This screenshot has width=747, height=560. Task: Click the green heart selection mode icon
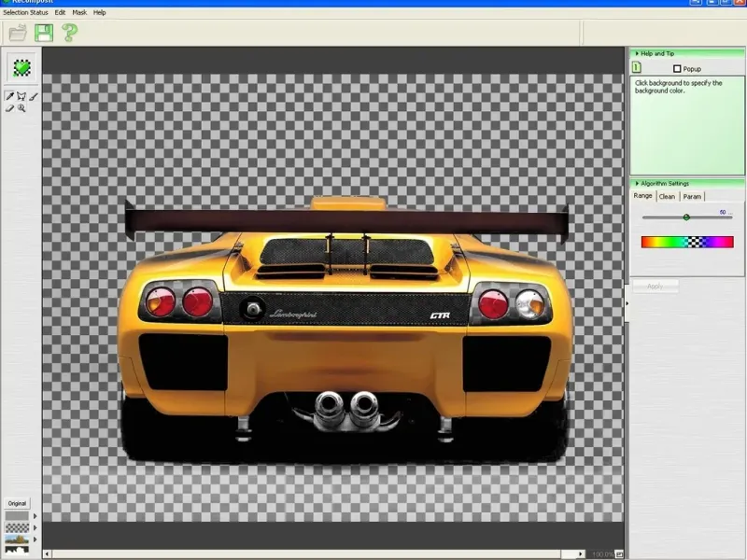[21, 69]
